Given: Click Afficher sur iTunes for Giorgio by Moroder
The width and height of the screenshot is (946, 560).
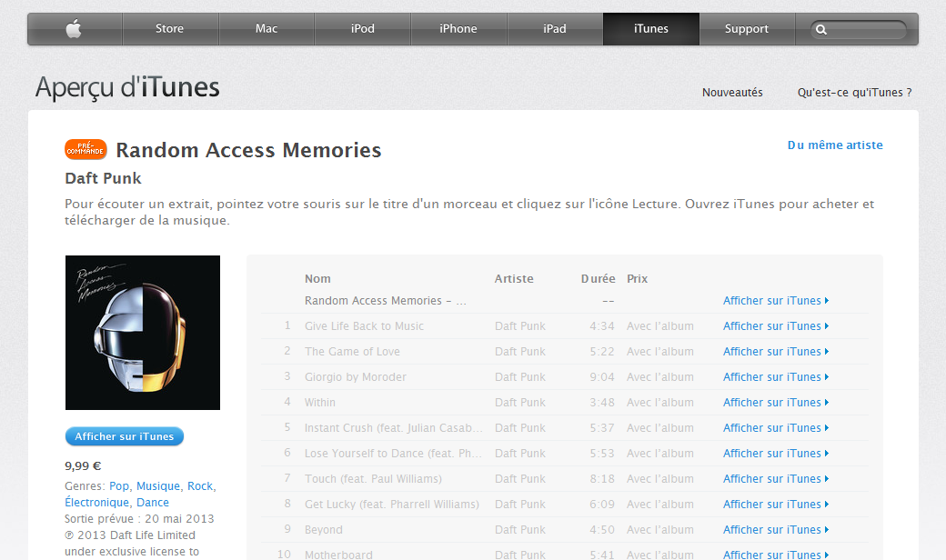Looking at the screenshot, I should pos(776,376).
